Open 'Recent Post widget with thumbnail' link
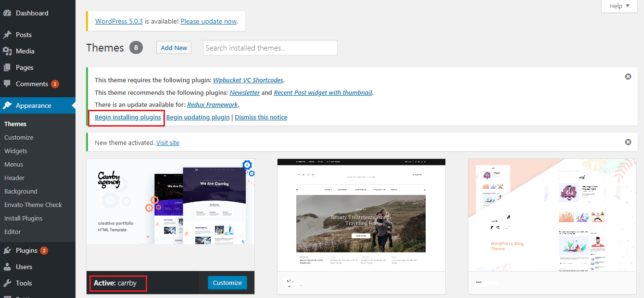 (323, 92)
